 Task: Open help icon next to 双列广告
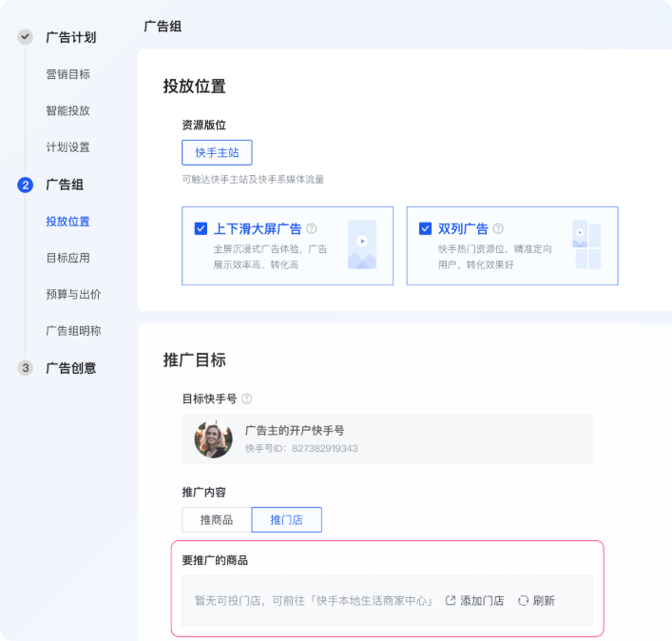coord(498,229)
